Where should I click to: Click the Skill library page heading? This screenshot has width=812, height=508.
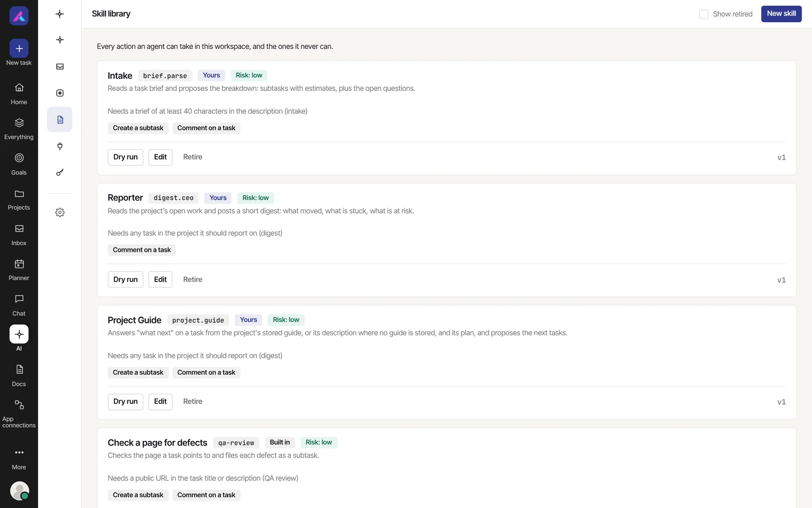[111, 14]
